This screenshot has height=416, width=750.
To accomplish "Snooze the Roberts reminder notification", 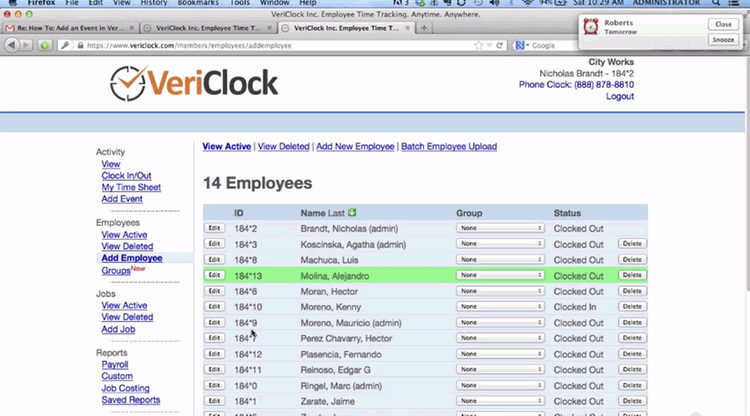I will [722, 39].
